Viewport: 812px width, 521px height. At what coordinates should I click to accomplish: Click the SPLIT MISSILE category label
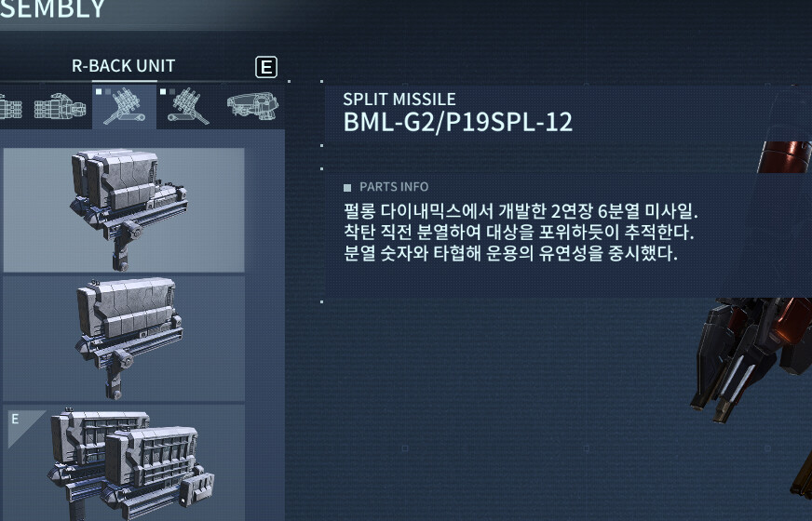coord(399,99)
